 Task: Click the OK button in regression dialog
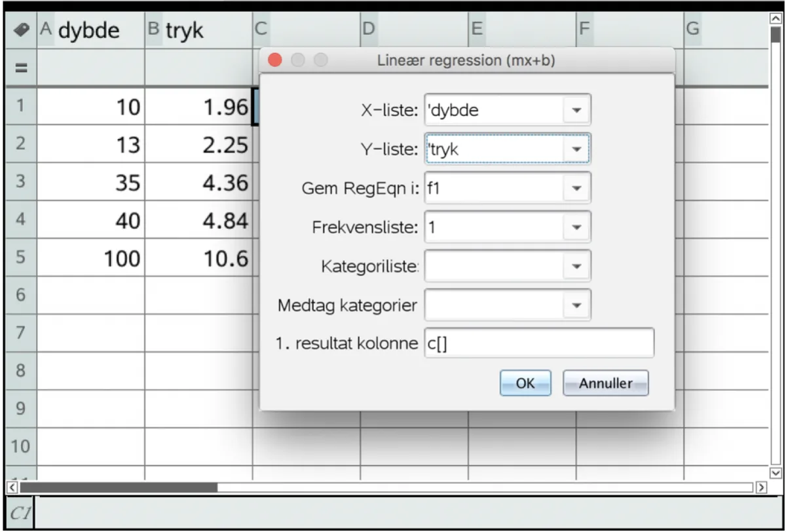525,383
